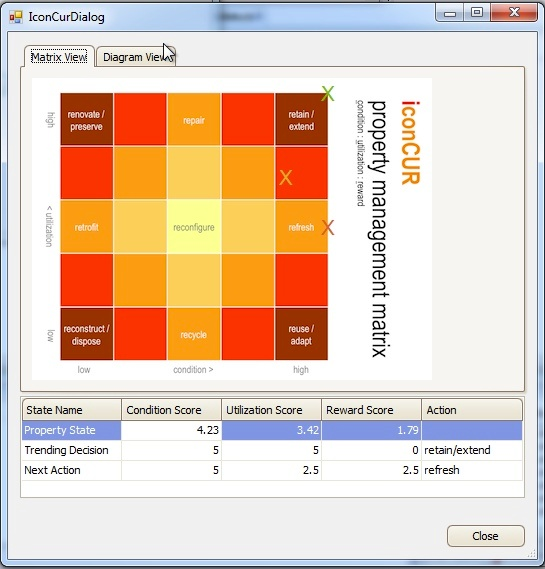This screenshot has width=545, height=569.
Task: Select the Next Action row
Action: (x=272, y=470)
